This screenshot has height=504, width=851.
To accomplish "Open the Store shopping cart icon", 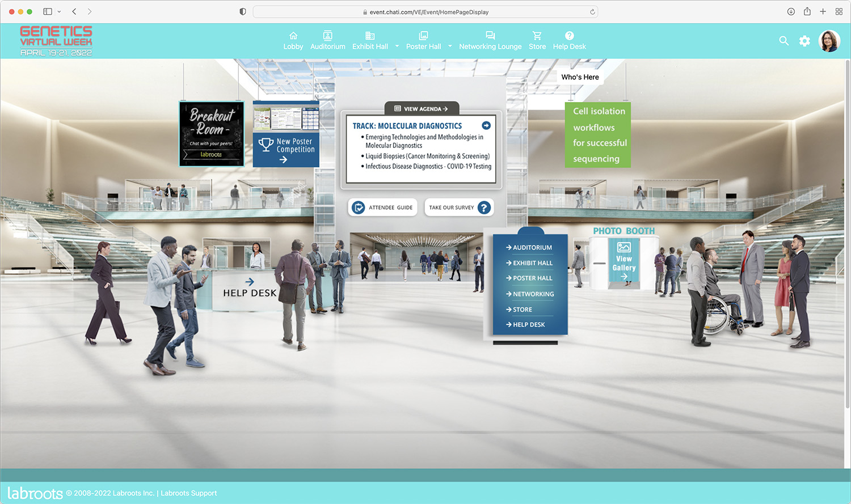I will 537,36.
